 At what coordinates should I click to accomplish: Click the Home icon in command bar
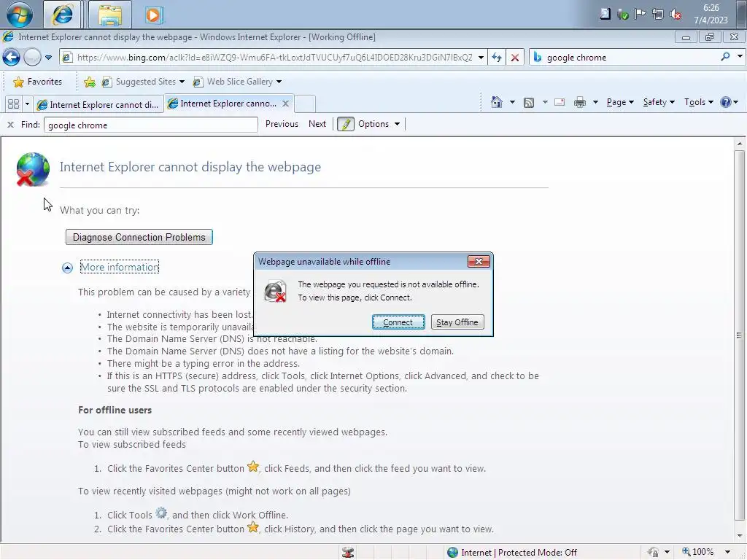[496, 102]
